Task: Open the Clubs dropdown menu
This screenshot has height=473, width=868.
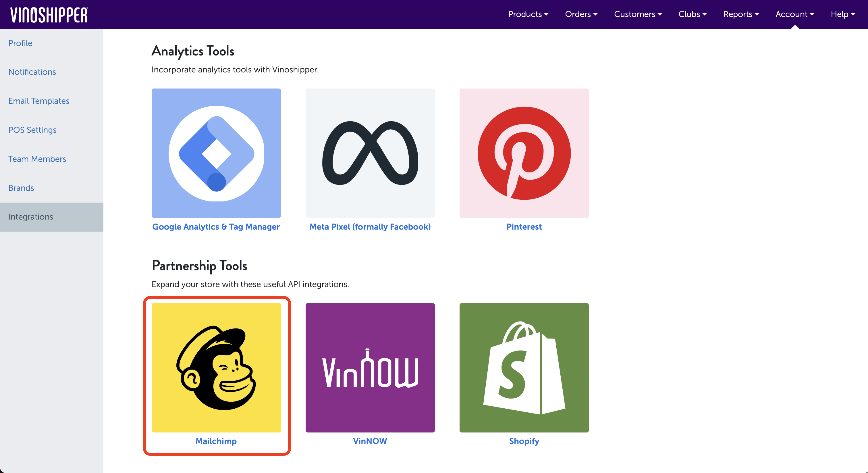Action: click(692, 14)
